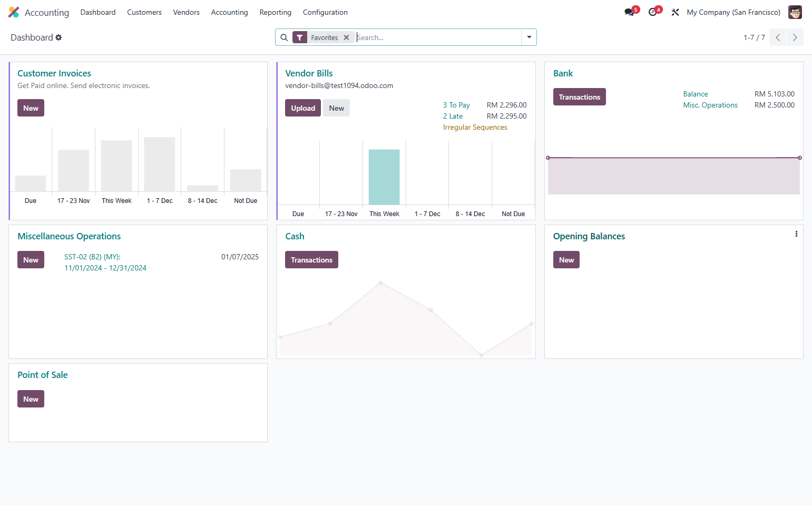Image resolution: width=812 pixels, height=505 pixels.
Task: Open Irregular Sequences warning link
Action: click(x=475, y=127)
